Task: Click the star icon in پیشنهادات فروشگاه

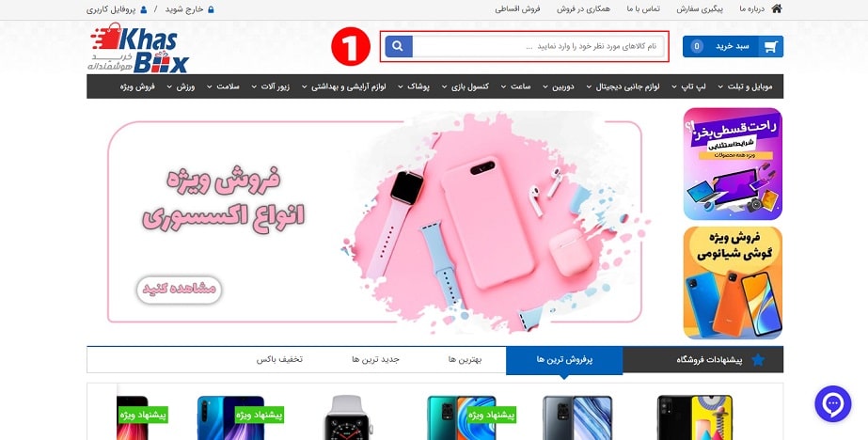Action: tap(758, 360)
